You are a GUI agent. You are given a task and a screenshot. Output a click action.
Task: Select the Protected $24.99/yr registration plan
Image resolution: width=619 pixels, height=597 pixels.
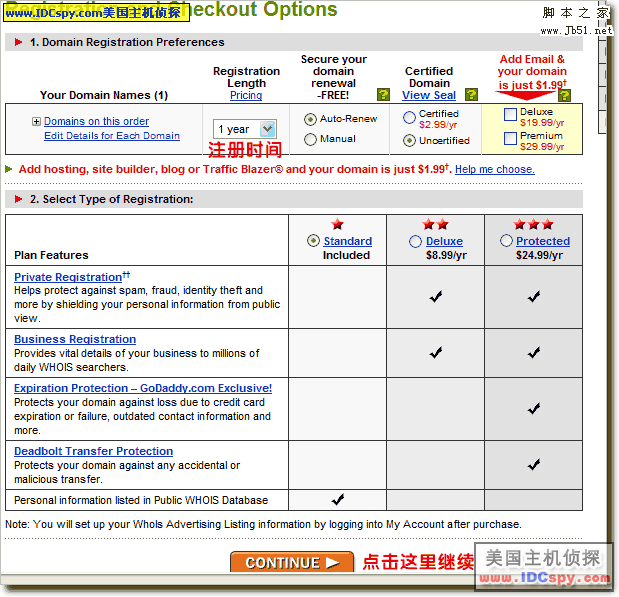tap(506, 241)
